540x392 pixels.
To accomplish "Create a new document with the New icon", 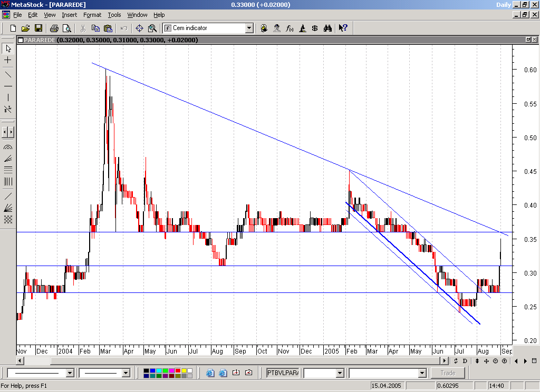I will pos(13,28).
